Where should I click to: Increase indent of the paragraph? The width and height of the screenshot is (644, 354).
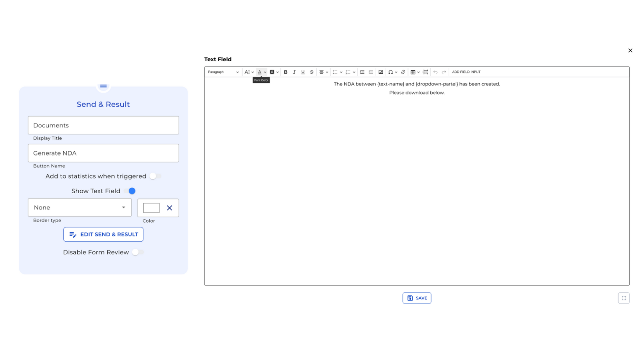(x=362, y=72)
